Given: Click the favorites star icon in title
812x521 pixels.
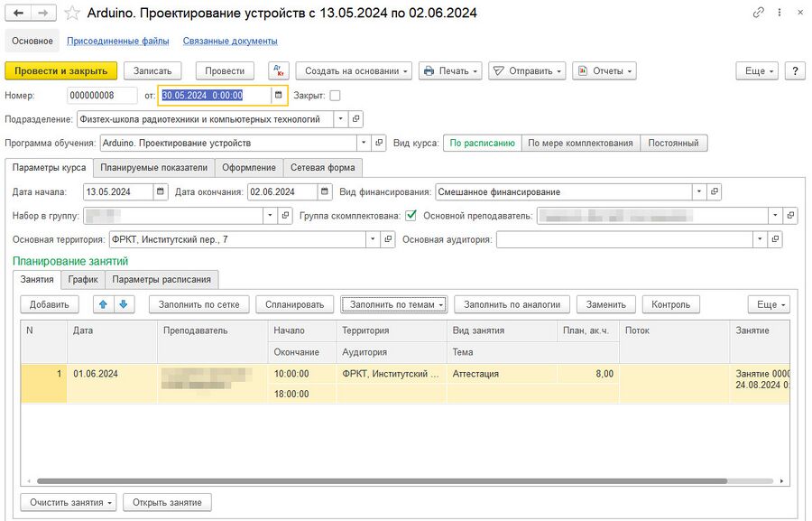Looking at the screenshot, I should [72, 14].
